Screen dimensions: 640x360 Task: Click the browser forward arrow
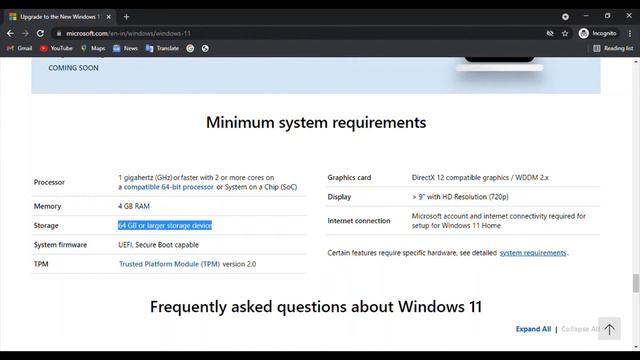(x=25, y=33)
